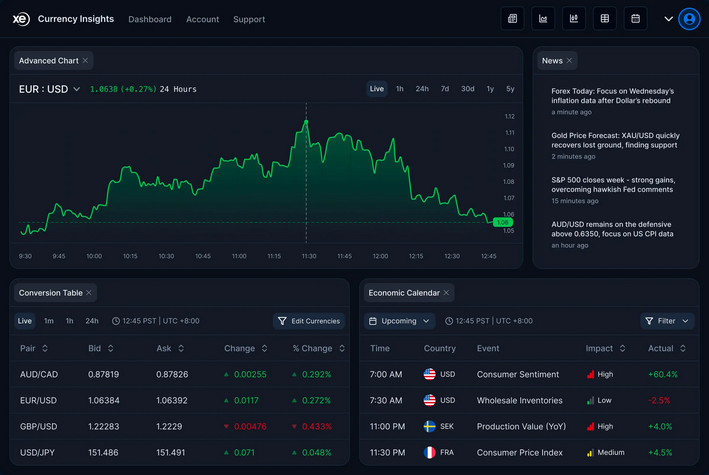The height and width of the screenshot is (475, 709).
Task: Open the news panel toolbar icon
Action: [x=512, y=19]
